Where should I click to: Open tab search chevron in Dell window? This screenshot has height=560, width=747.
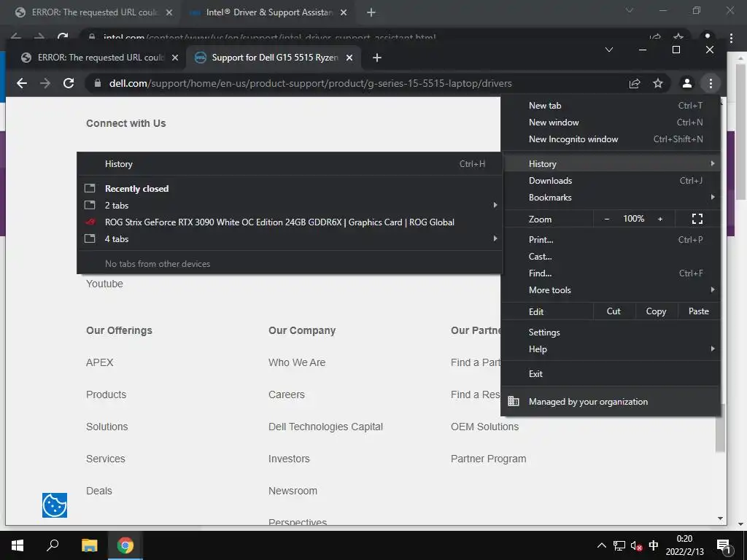click(609, 50)
